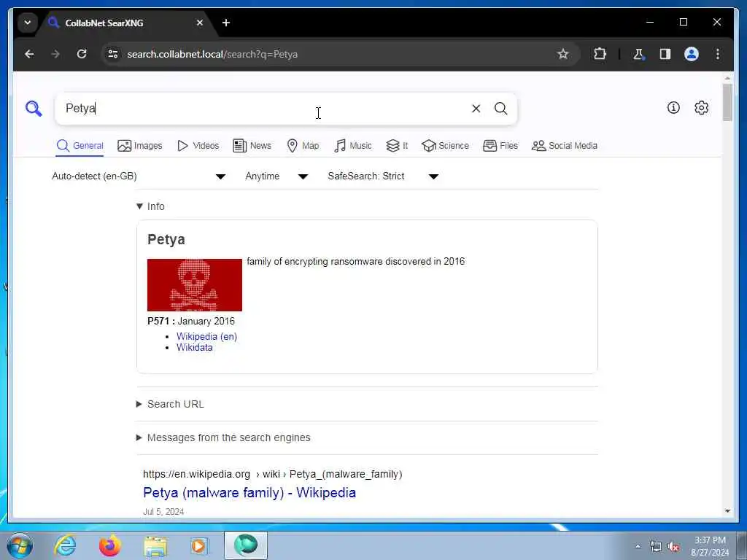Open the About info icon
This screenshot has height=560, width=747.
coord(673,108)
